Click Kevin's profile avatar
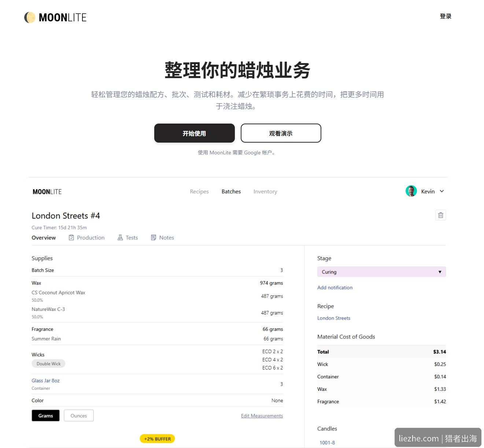The image size is (484, 448). 411,191
